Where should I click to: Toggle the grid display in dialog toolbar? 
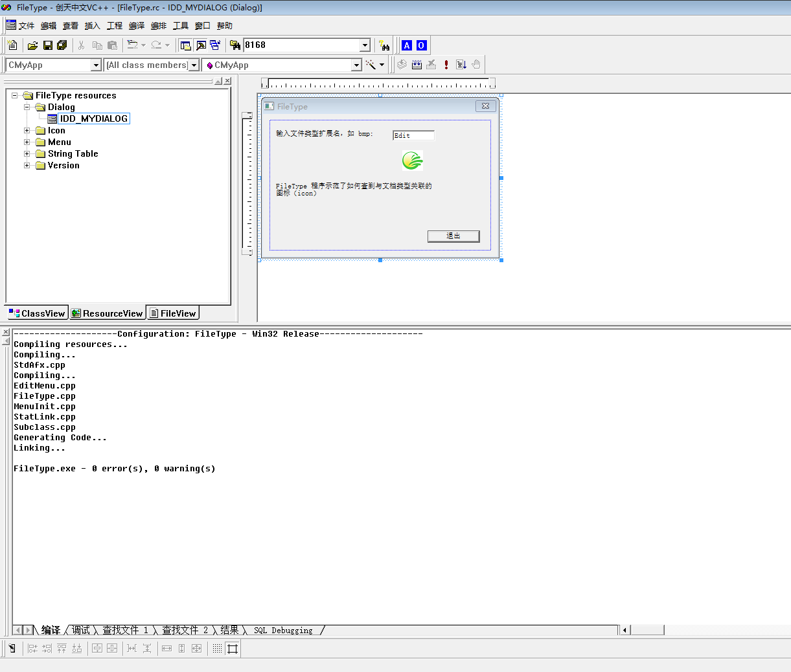(x=217, y=648)
